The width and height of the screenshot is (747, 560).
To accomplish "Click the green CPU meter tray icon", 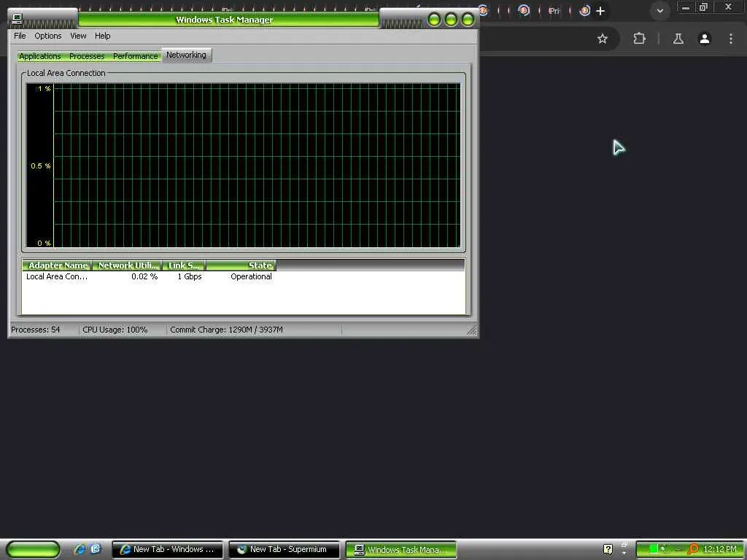I will pyautogui.click(x=653, y=549).
